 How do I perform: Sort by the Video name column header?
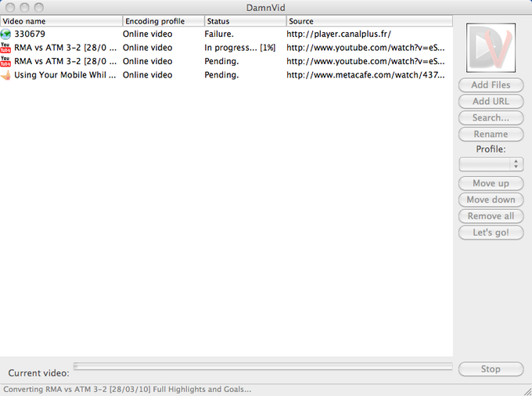(x=61, y=21)
